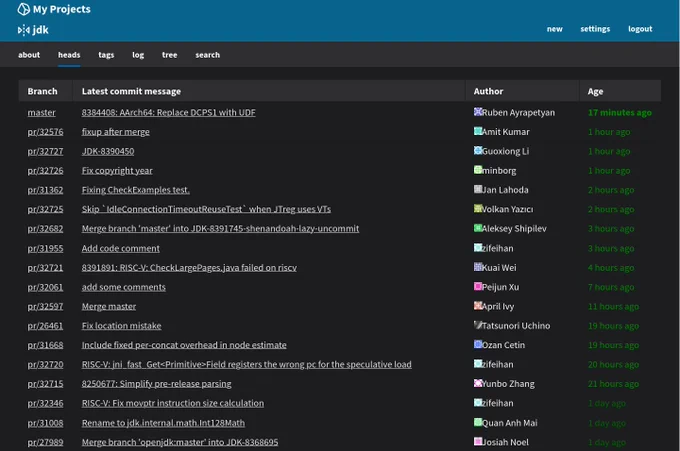Click Jan Lahoda's avatar icon
This screenshot has width=680, height=451.
[478, 189]
